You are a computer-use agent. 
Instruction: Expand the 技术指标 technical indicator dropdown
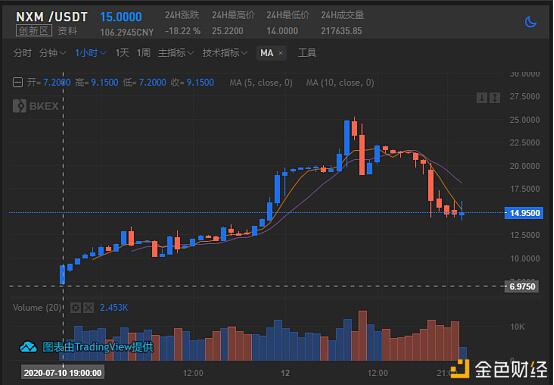[x=225, y=53]
